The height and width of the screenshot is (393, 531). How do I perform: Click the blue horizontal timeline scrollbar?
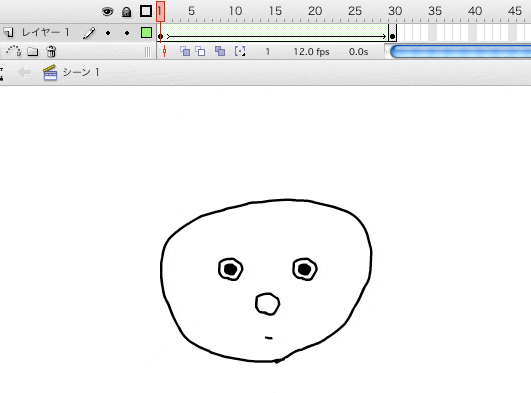(461, 52)
